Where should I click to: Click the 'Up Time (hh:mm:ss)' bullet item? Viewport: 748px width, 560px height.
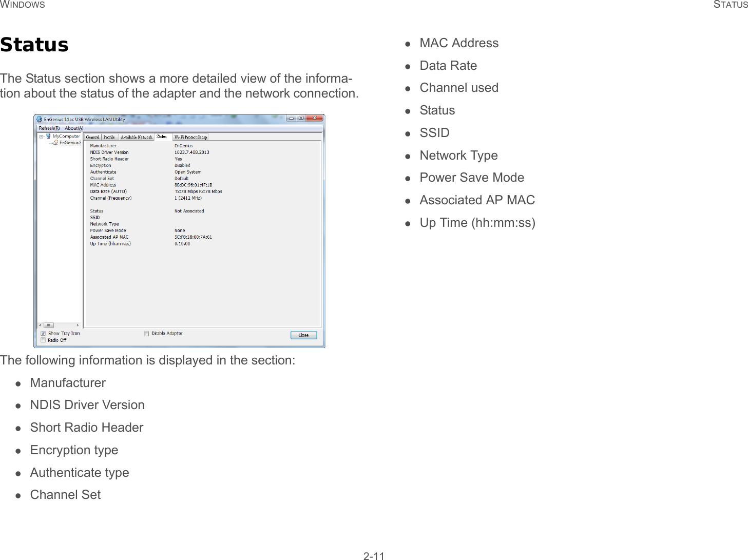(477, 223)
